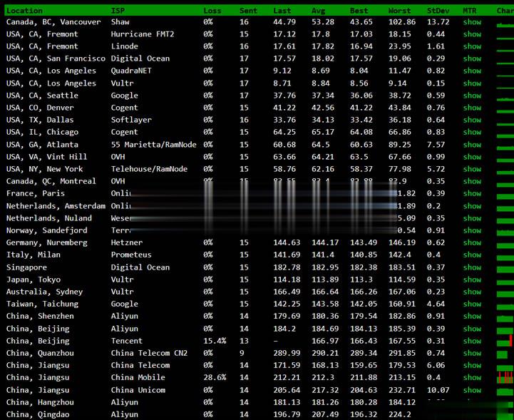Click the Worst column header
This screenshot has height=420, width=514.
(400, 11)
